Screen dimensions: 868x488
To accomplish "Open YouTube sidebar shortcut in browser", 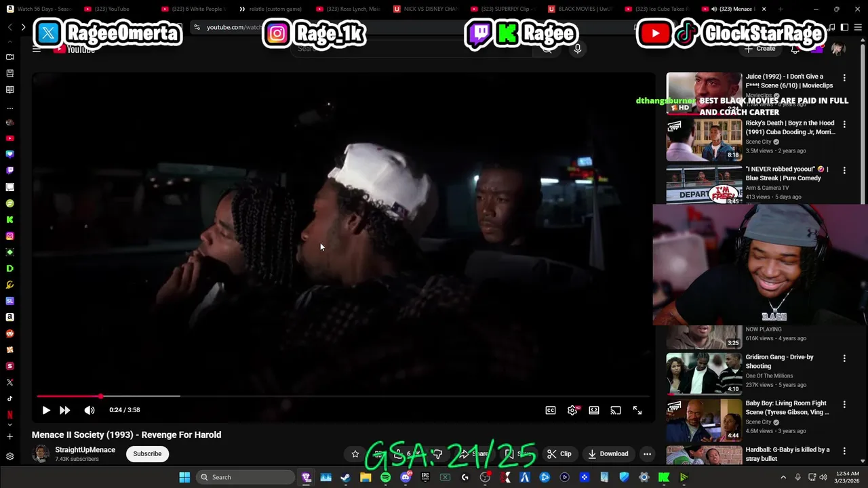I will pos(9,138).
